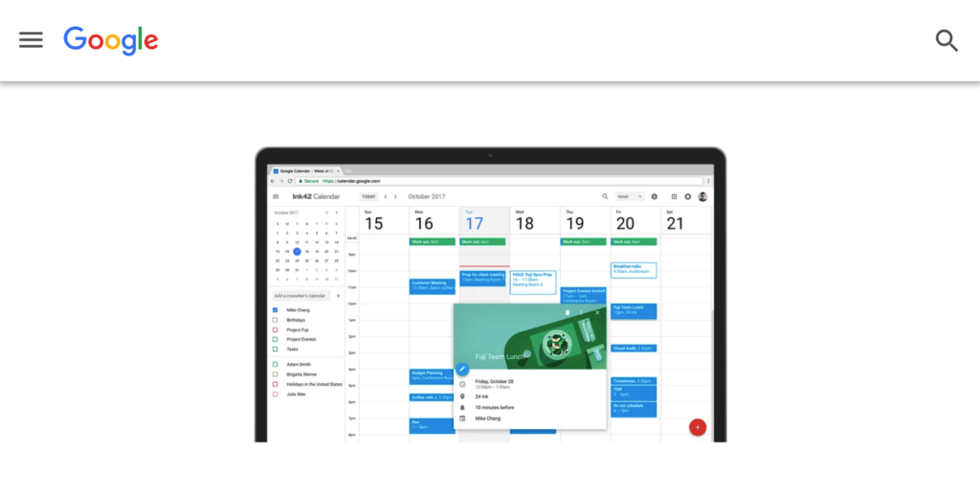Viewport: 980px width, 497px height.
Task: Enable the Adam Smith calendar checkbox
Action: click(x=275, y=365)
